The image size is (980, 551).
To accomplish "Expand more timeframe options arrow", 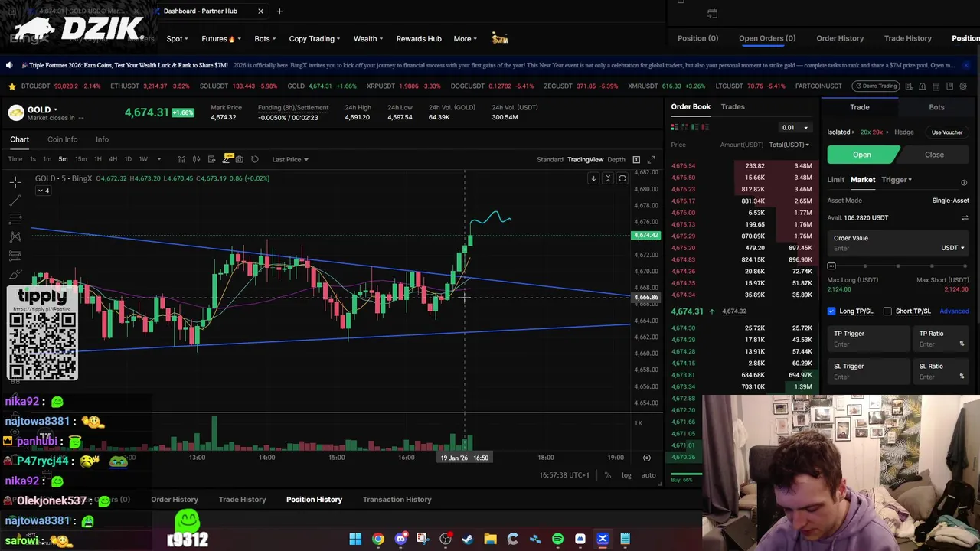I will (158, 159).
